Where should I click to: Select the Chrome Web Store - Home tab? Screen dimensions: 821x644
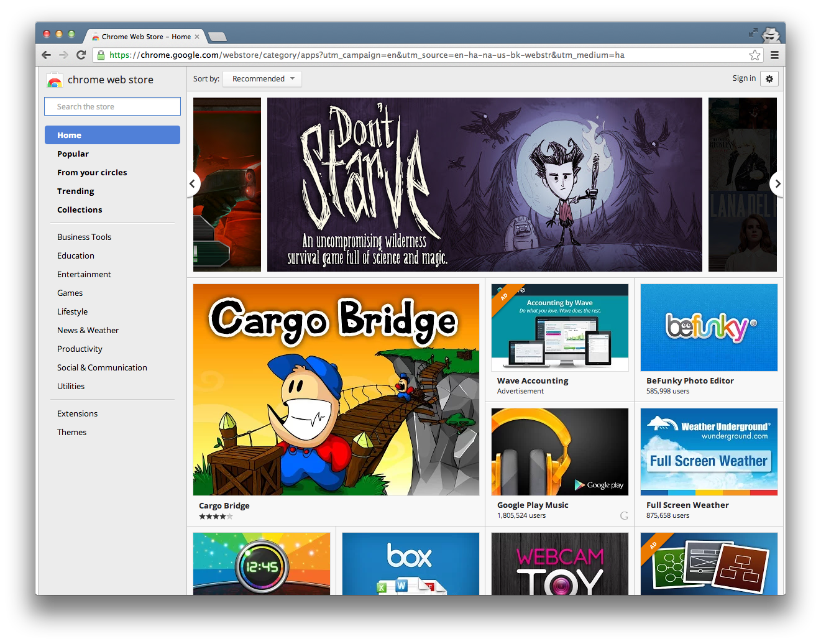click(x=146, y=37)
